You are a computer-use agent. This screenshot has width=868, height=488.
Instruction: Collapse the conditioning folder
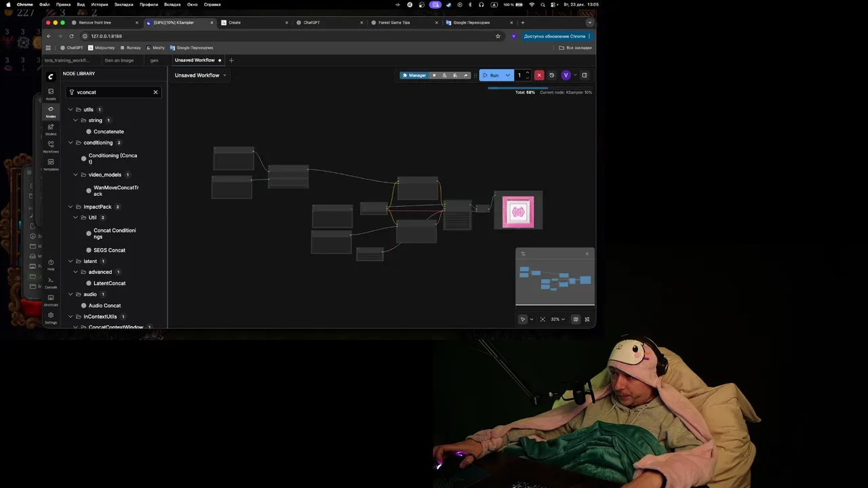(71, 142)
